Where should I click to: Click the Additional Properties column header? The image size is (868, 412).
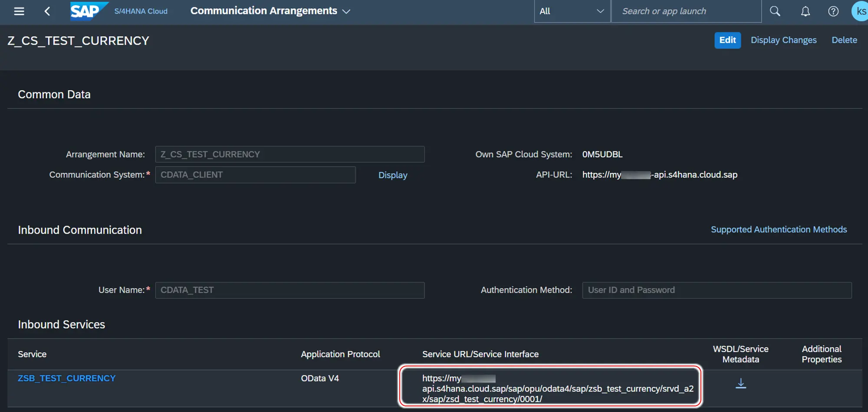tap(822, 354)
